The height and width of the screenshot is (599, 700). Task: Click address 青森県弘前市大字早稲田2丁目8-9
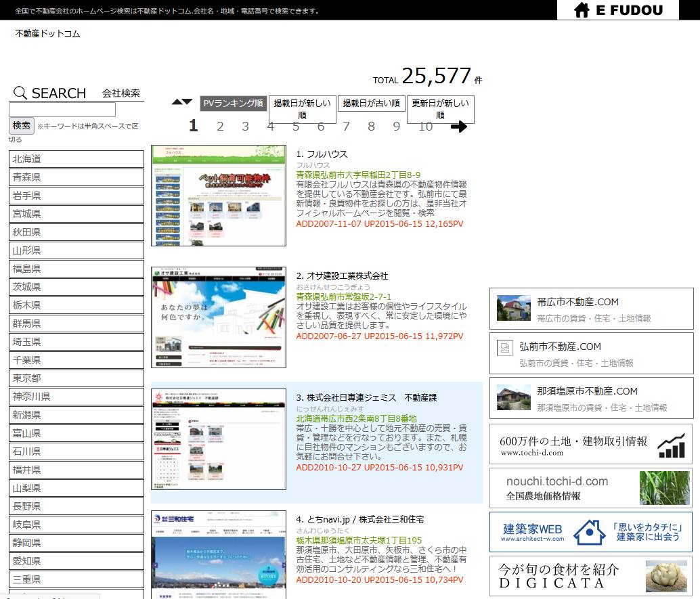click(x=358, y=175)
